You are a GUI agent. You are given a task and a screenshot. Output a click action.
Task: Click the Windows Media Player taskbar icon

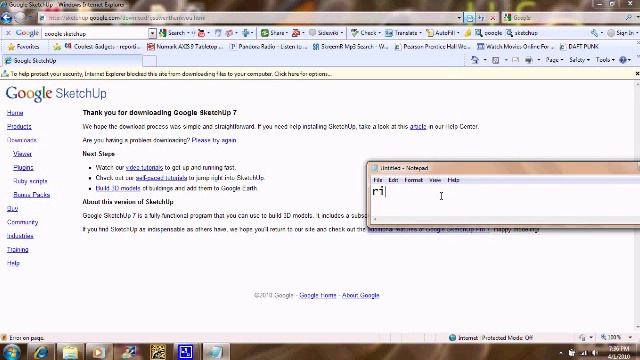tap(99, 352)
